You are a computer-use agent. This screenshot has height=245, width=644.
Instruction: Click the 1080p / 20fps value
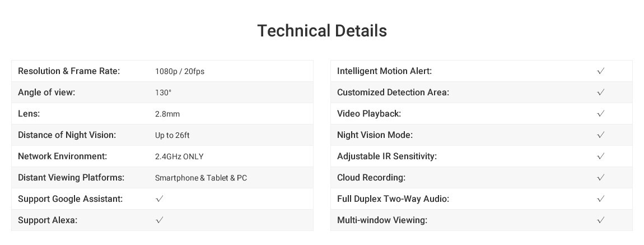(x=180, y=72)
